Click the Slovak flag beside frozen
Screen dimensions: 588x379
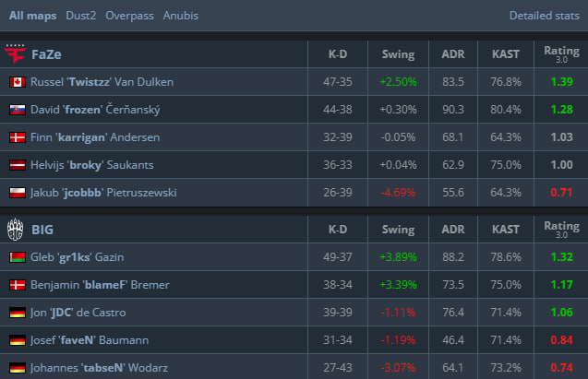pos(16,110)
